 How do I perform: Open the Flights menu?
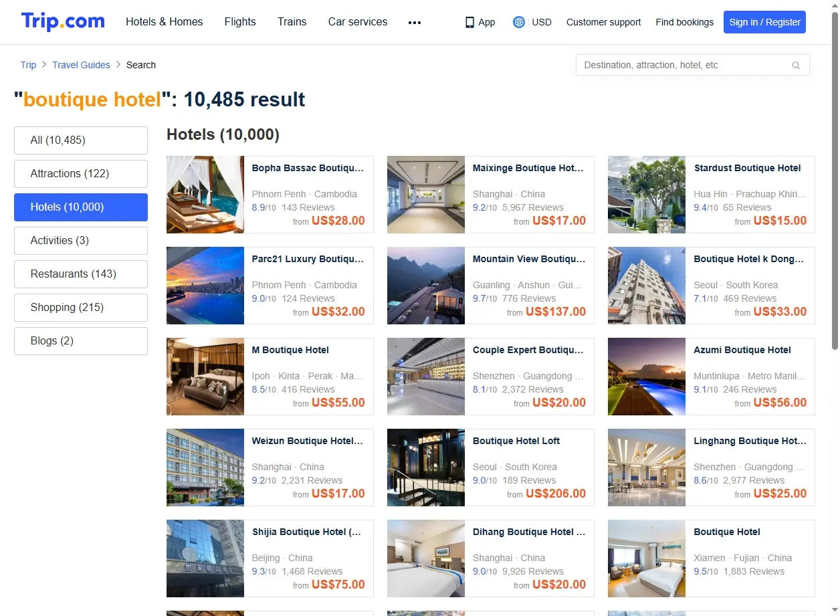click(x=240, y=22)
